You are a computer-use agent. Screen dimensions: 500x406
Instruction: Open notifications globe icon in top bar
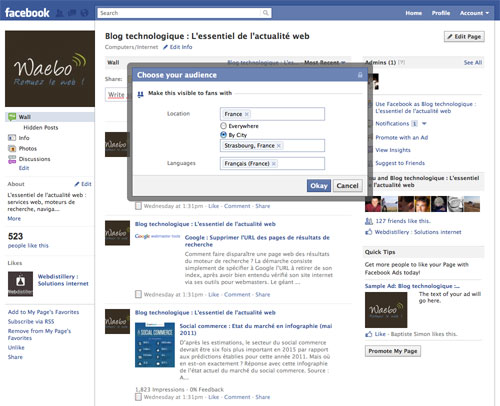[x=85, y=13]
